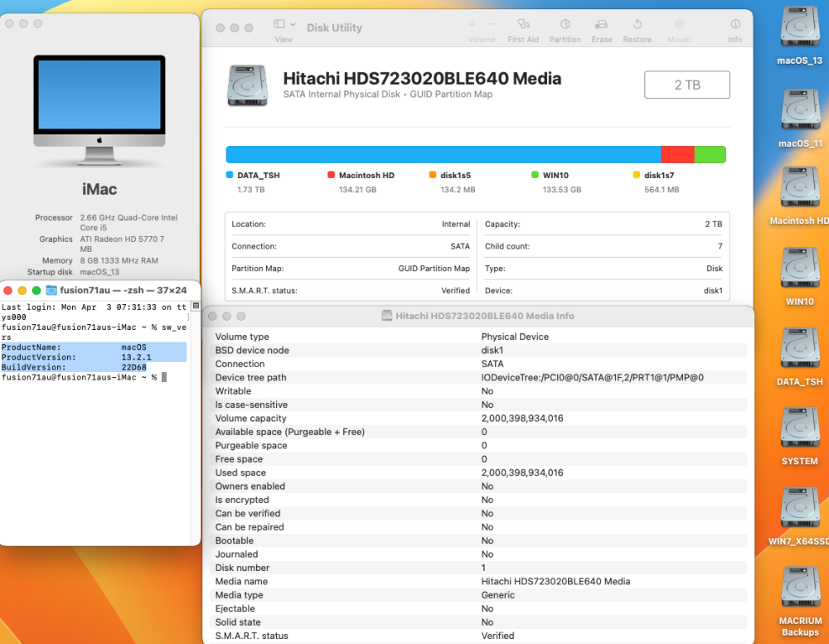The height and width of the screenshot is (644, 829).
Task: Select the Solid state row in Info
Action: coord(479,622)
